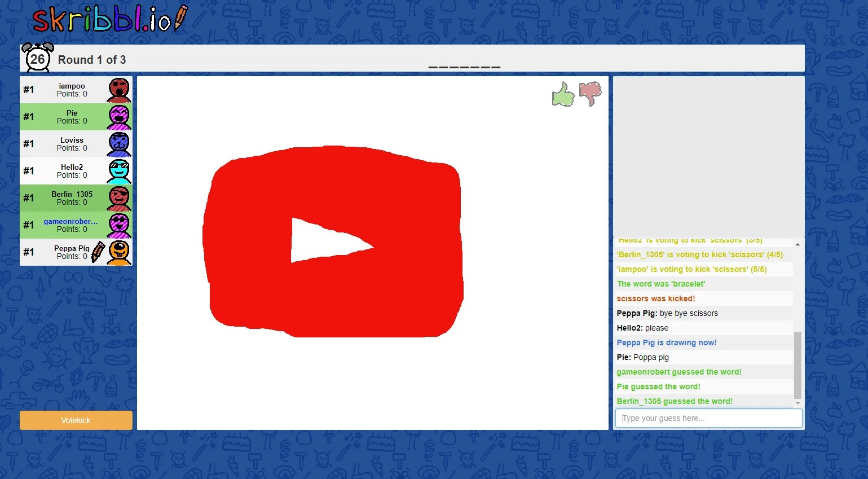Click Loviss's blue avatar
The width and height of the screenshot is (868, 479).
coord(119,144)
